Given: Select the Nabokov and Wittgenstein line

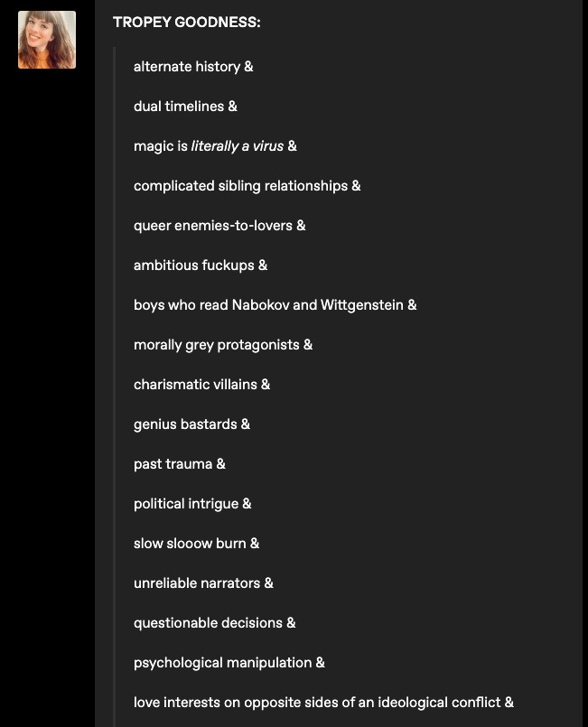Looking at the screenshot, I should click(275, 305).
